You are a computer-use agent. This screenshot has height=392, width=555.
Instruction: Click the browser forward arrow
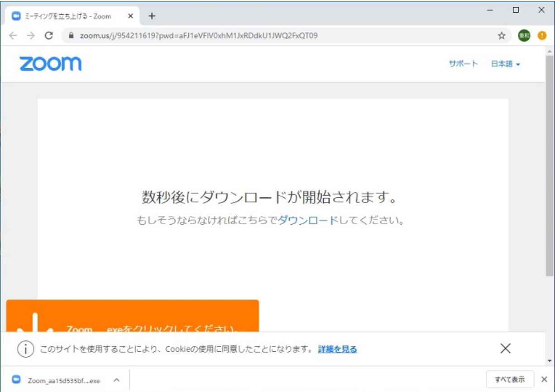[x=31, y=36]
